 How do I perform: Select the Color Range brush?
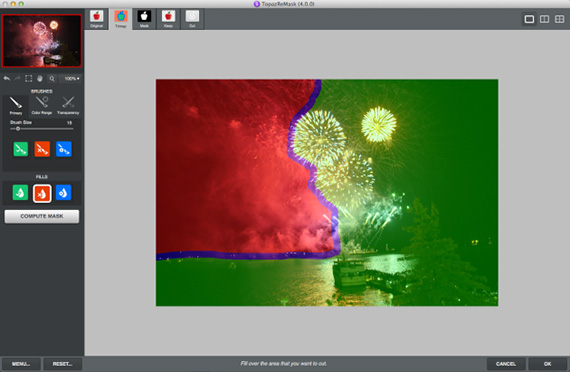(41, 106)
